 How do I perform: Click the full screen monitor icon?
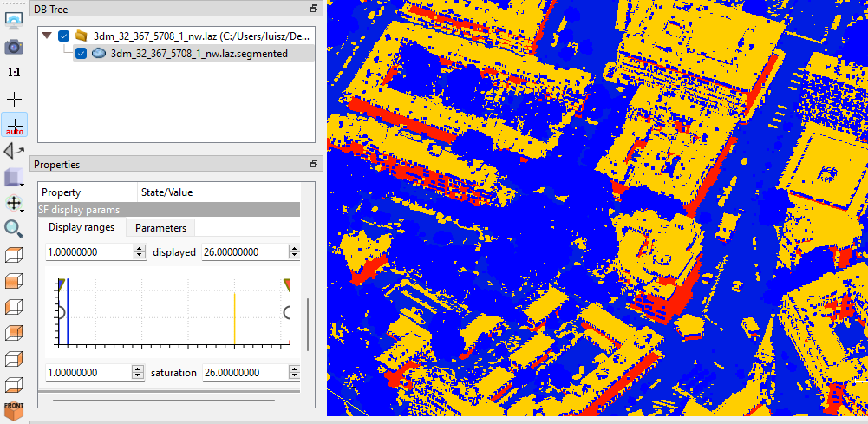coord(14,17)
